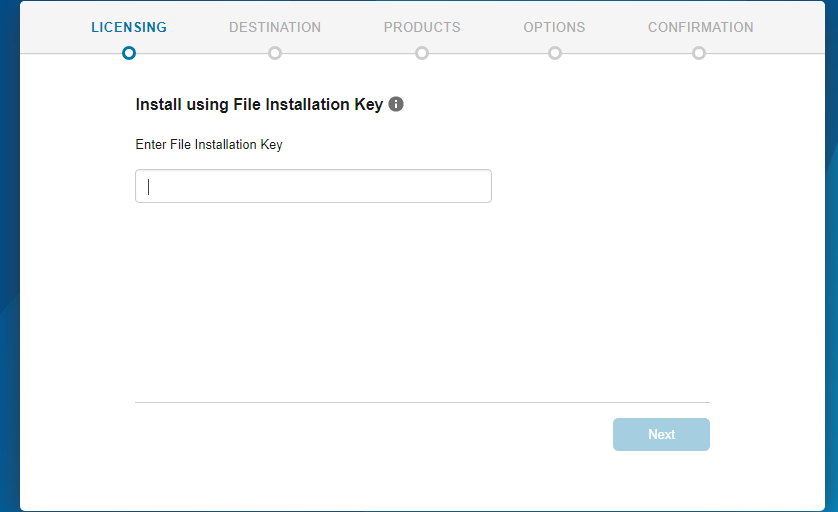
Task: Click the Options step circle marker
Action: 555,53
